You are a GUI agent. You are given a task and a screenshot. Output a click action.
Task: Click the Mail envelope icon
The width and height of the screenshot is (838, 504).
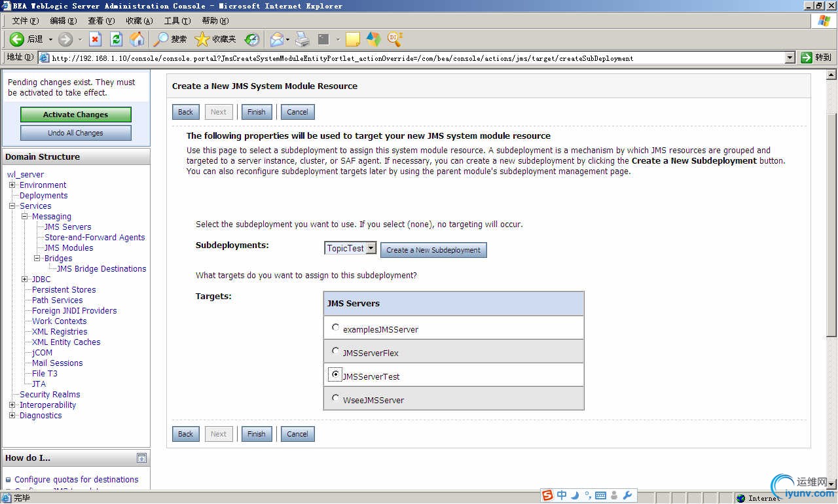click(x=276, y=39)
